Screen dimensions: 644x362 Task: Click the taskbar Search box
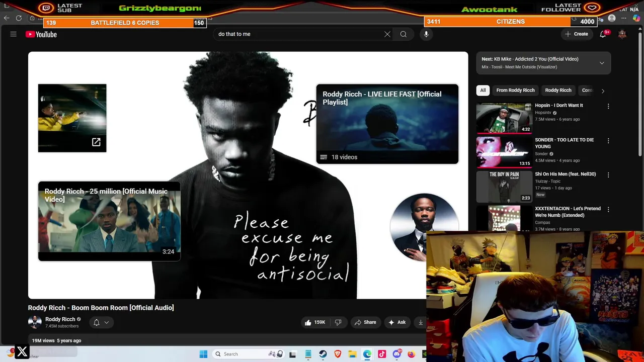(x=249, y=354)
